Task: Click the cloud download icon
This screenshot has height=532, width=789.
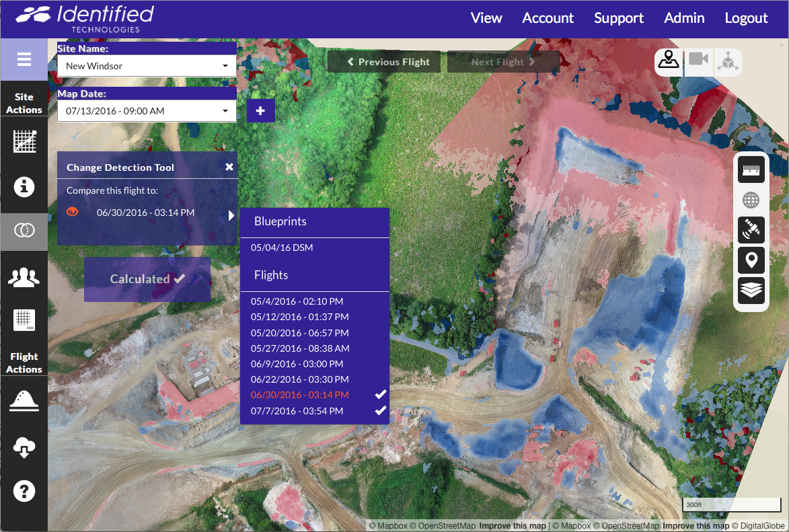Action: pyautogui.click(x=24, y=446)
